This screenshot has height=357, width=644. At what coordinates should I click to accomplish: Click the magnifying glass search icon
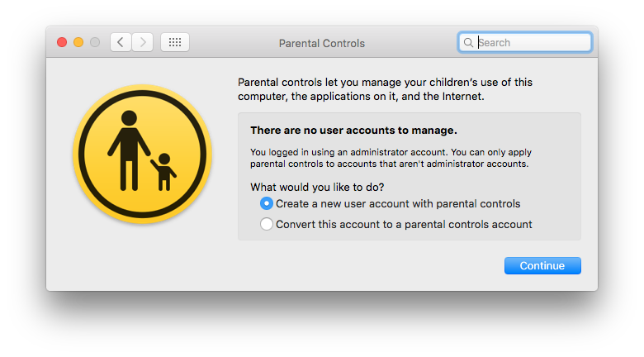[468, 42]
